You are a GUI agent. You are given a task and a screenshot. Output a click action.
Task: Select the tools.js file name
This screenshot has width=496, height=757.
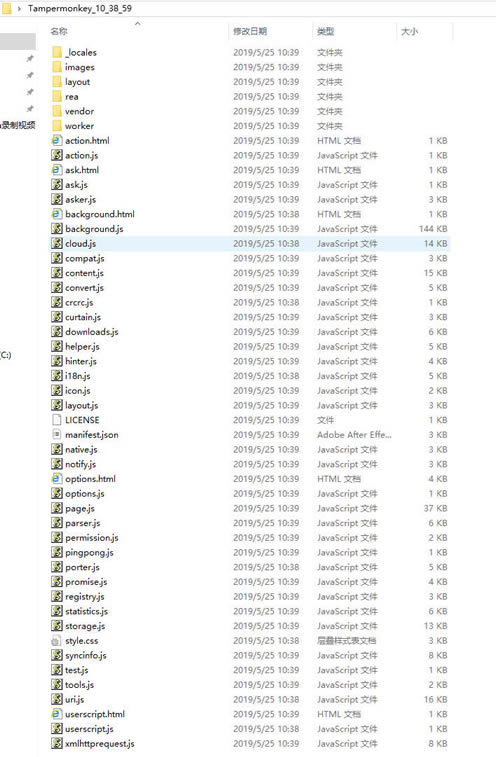coord(79,685)
